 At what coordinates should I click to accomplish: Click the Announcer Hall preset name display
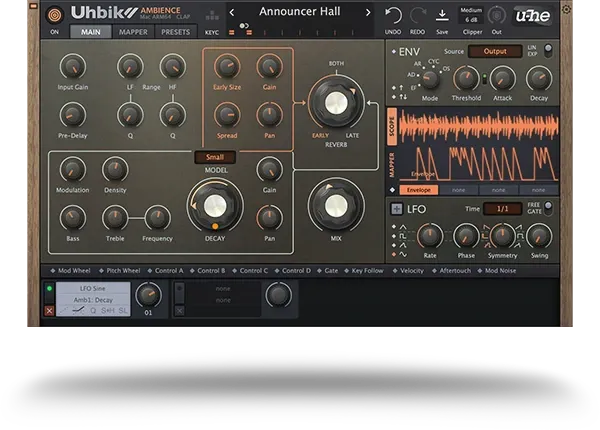(300, 12)
